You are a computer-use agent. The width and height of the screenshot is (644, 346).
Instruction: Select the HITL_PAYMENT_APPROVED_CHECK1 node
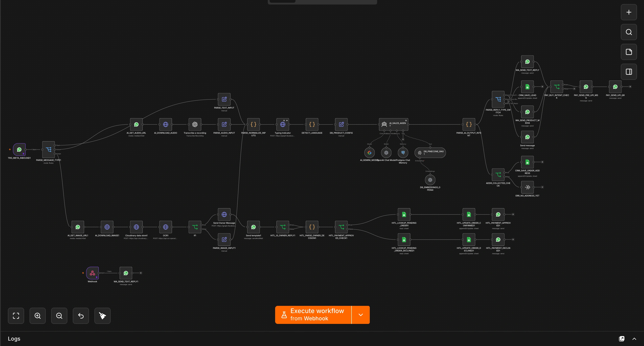coord(341,227)
